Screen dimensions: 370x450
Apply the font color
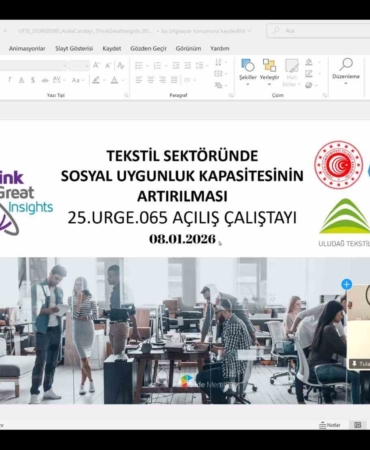(x=115, y=80)
